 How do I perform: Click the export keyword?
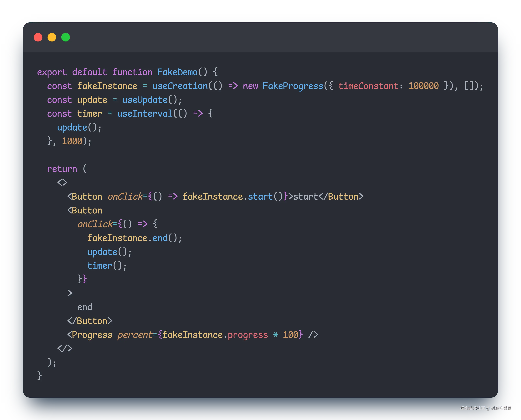tap(52, 72)
